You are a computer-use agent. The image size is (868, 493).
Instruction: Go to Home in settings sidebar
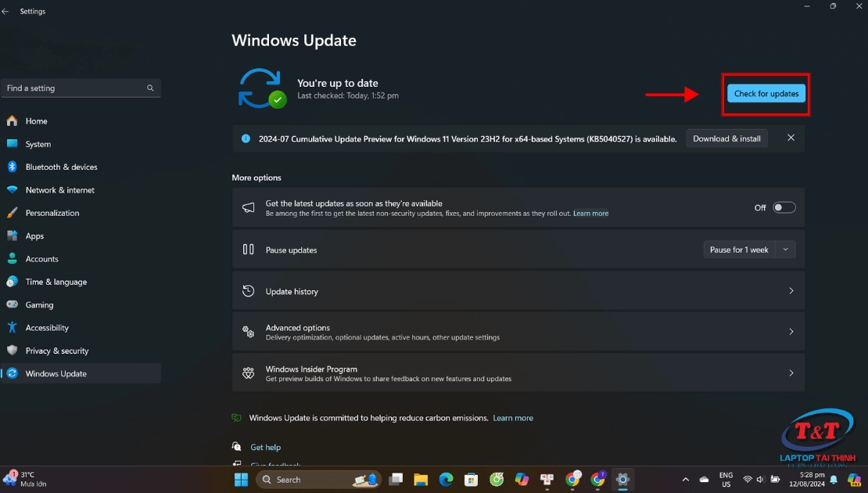tap(81, 121)
